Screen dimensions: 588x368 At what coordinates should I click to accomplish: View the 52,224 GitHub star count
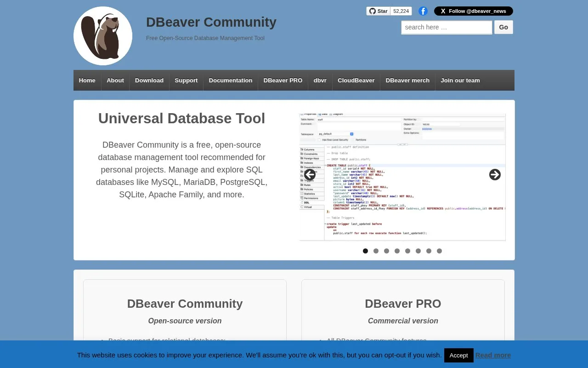[x=401, y=11]
